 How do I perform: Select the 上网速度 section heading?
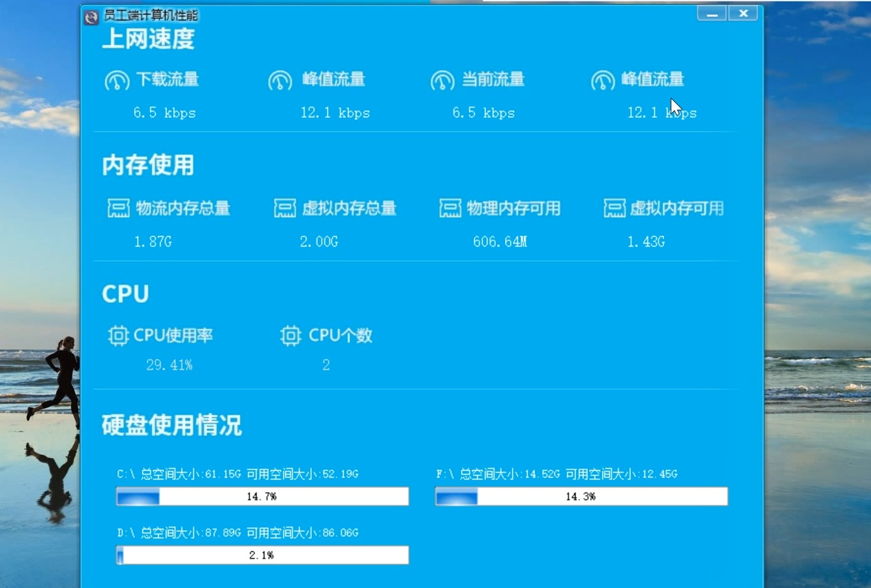[x=149, y=39]
